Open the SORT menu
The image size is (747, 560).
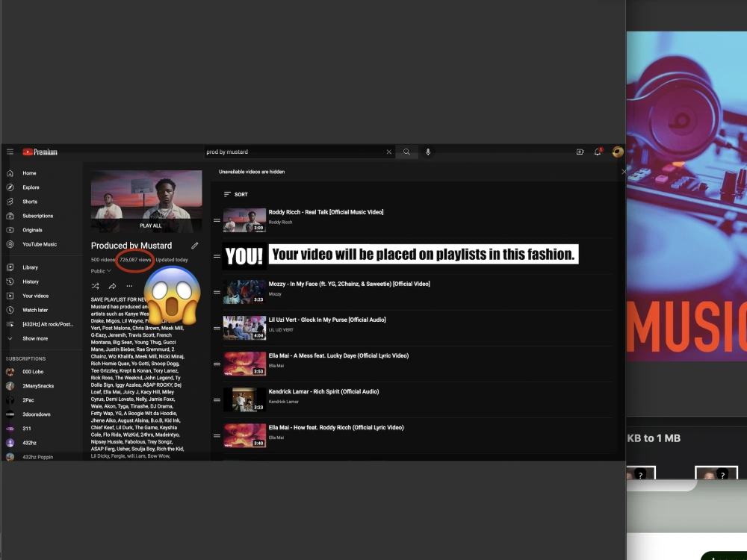(x=236, y=194)
